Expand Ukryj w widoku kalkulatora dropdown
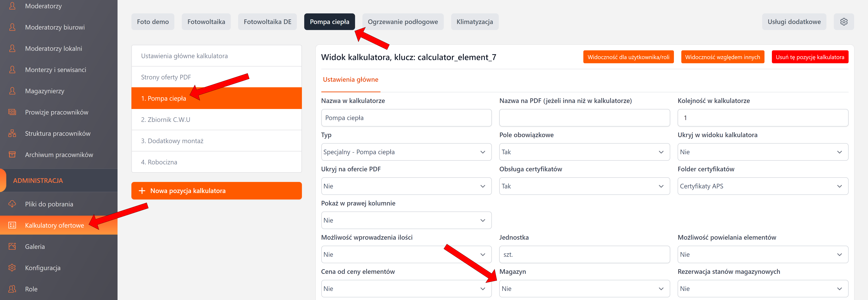 [762, 152]
